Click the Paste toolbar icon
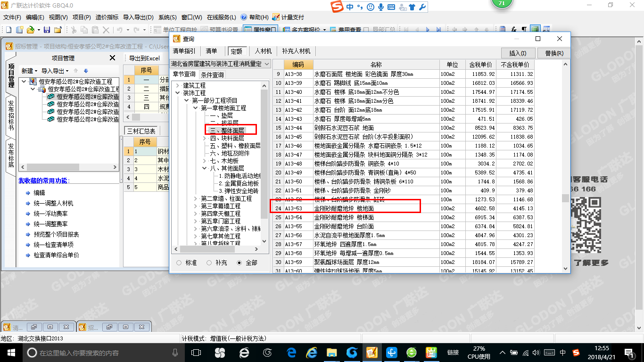The image size is (644, 362). click(95, 30)
